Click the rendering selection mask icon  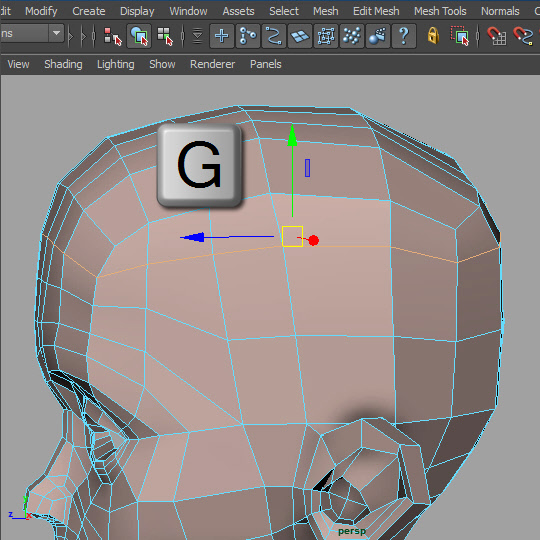coord(378,36)
